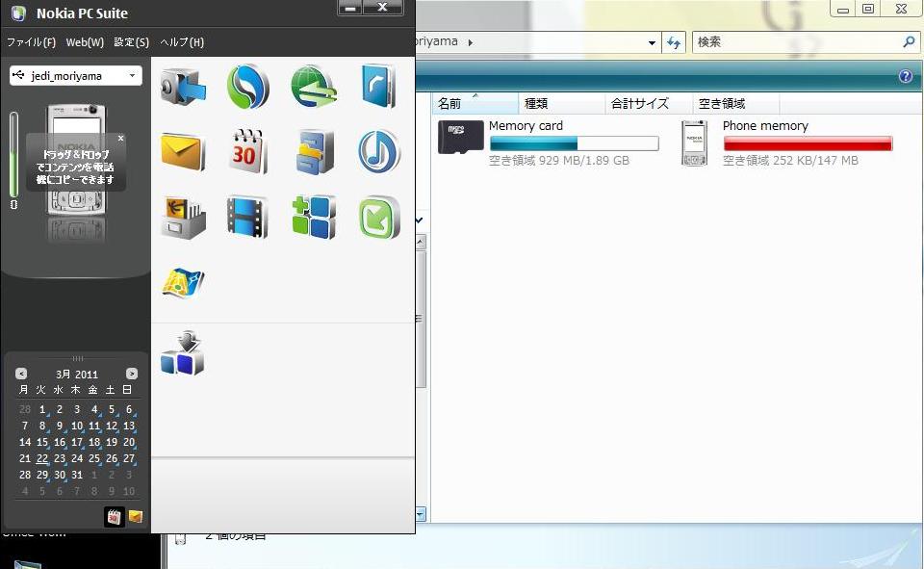The image size is (924, 569).
Task: Open the Store Images photo box icon
Action: click(183, 218)
